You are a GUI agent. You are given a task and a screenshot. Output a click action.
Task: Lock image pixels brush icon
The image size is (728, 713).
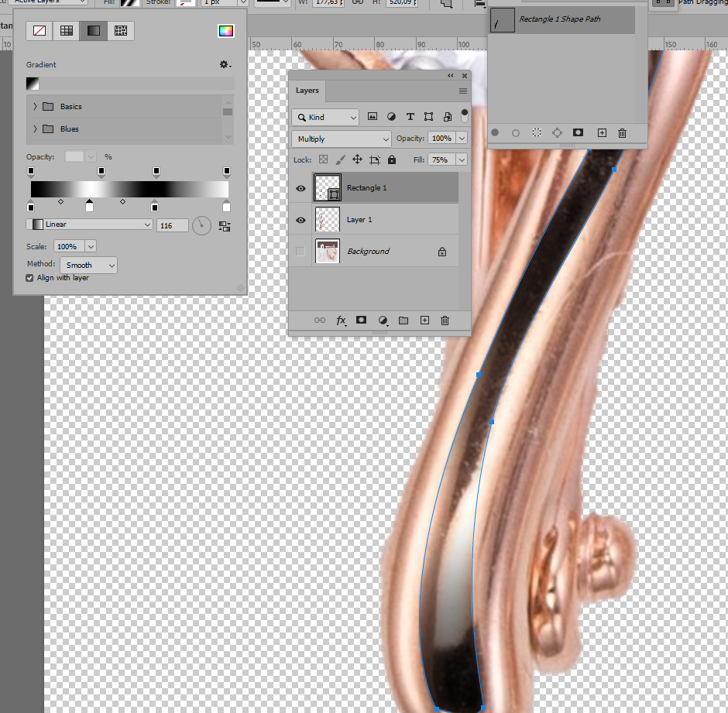340,159
